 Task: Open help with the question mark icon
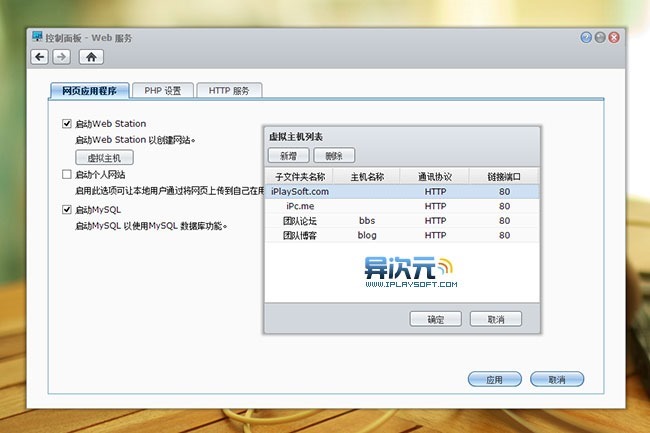point(586,38)
